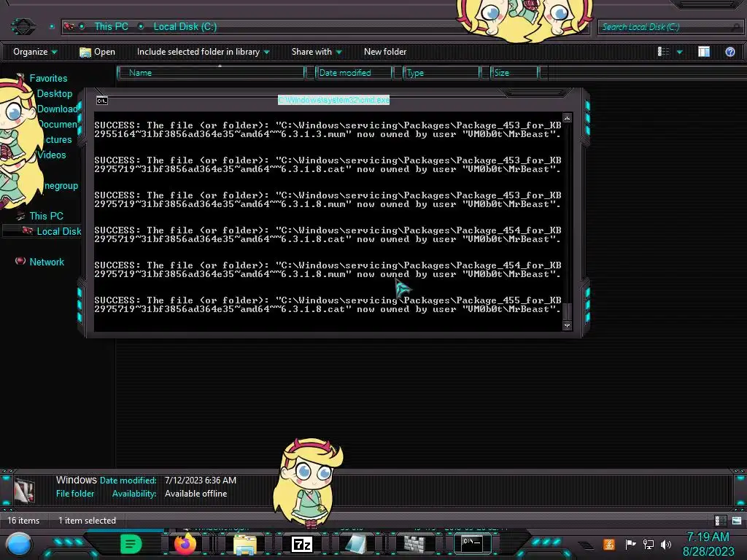Click the 16 items status text
The width and height of the screenshot is (747, 560).
[23, 521]
